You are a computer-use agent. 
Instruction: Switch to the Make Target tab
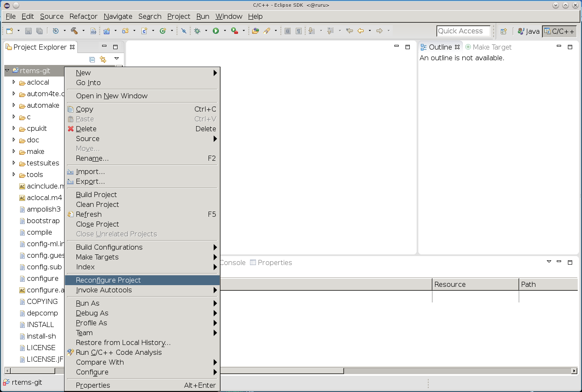[x=488, y=47]
